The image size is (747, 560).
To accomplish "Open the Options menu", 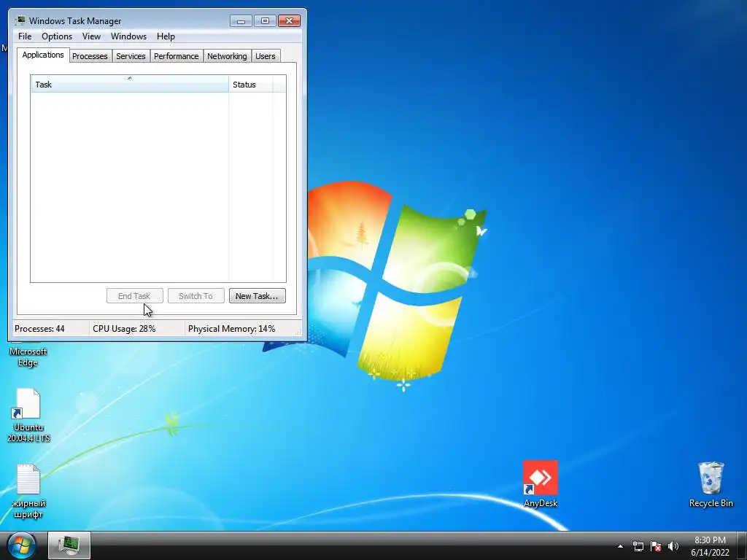I will point(57,36).
